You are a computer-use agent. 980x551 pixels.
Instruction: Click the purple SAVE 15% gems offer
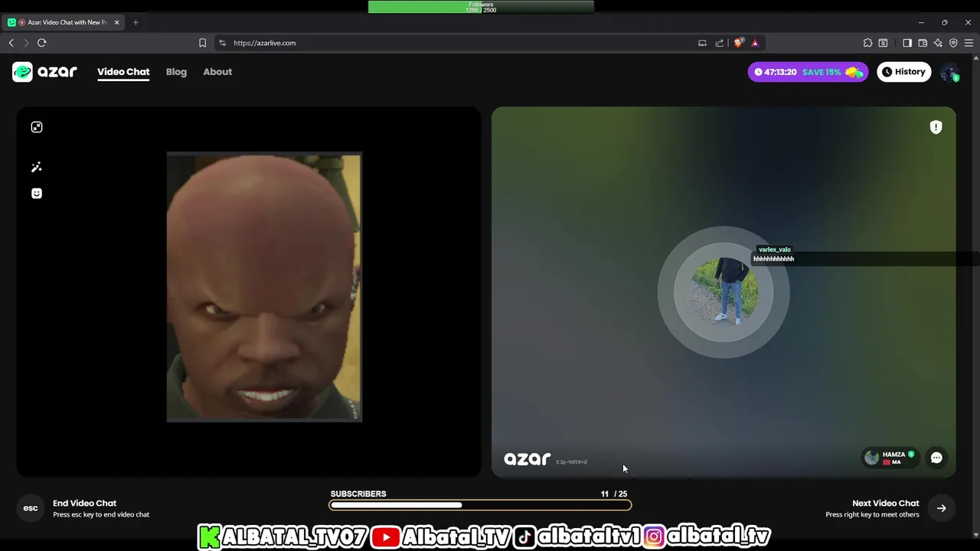tap(808, 72)
